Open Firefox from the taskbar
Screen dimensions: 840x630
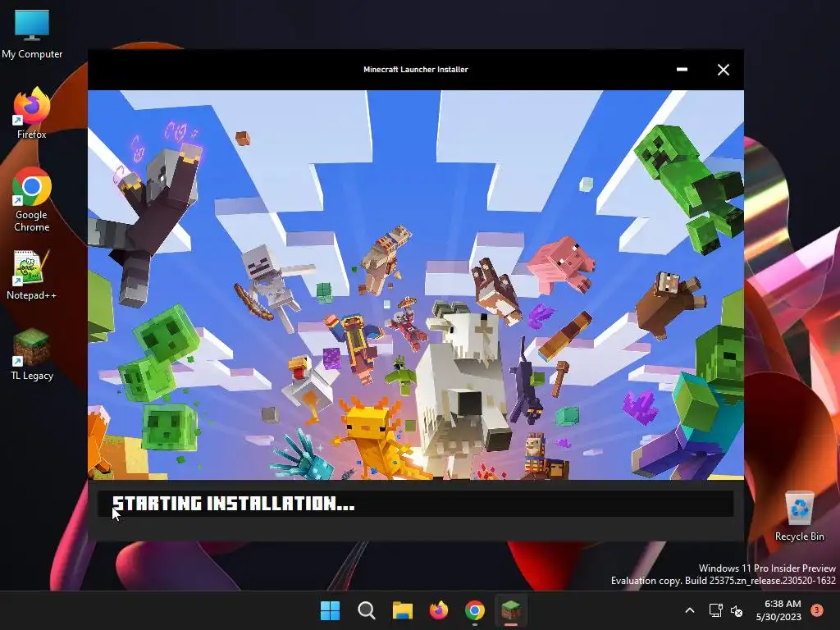[439, 610]
